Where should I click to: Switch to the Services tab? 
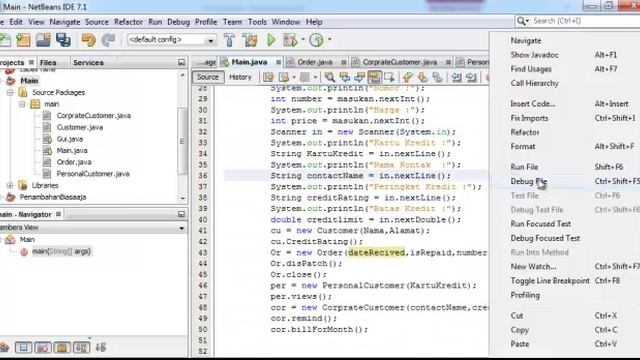(88, 62)
